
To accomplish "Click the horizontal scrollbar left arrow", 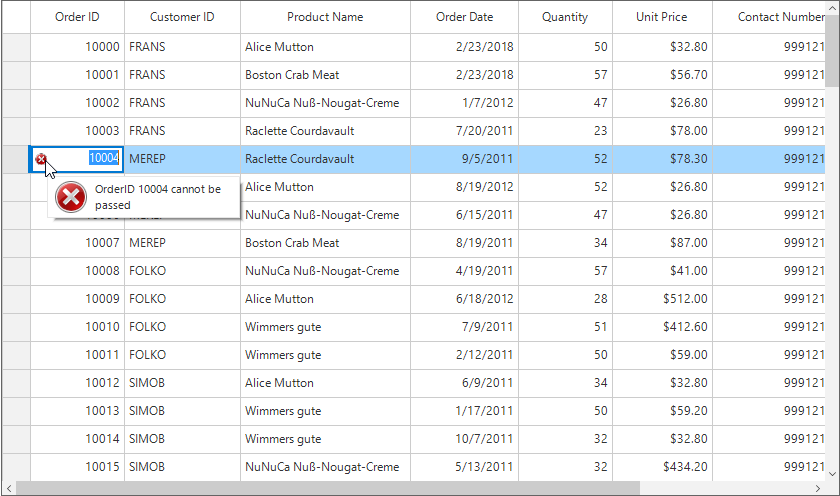I will [x=9, y=488].
